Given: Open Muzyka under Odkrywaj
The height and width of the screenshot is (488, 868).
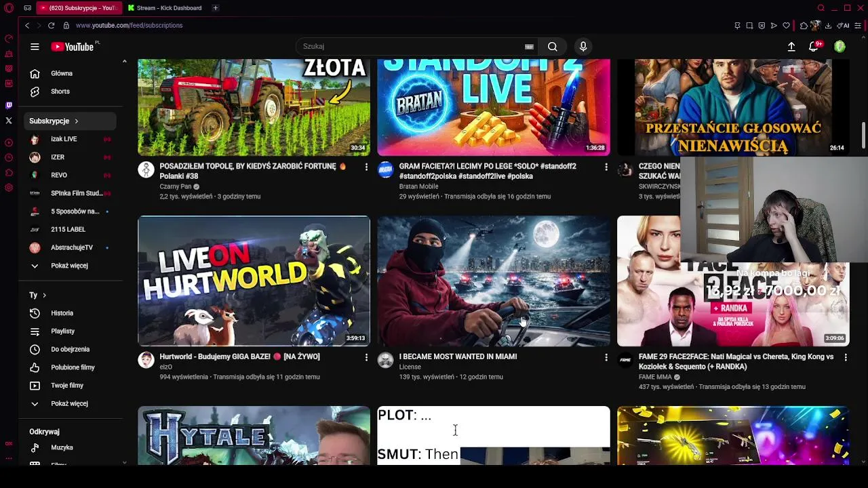Looking at the screenshot, I should click(69, 447).
